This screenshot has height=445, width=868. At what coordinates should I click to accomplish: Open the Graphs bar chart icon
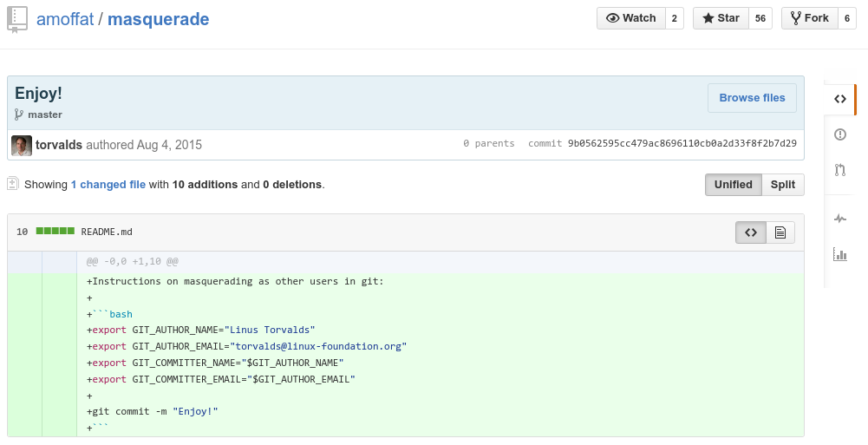coord(840,254)
